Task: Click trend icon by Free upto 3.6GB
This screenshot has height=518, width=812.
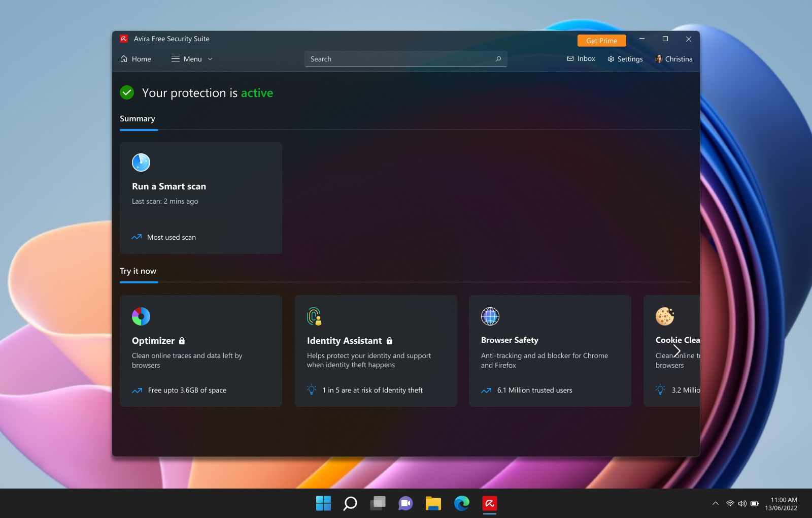Action: (137, 391)
